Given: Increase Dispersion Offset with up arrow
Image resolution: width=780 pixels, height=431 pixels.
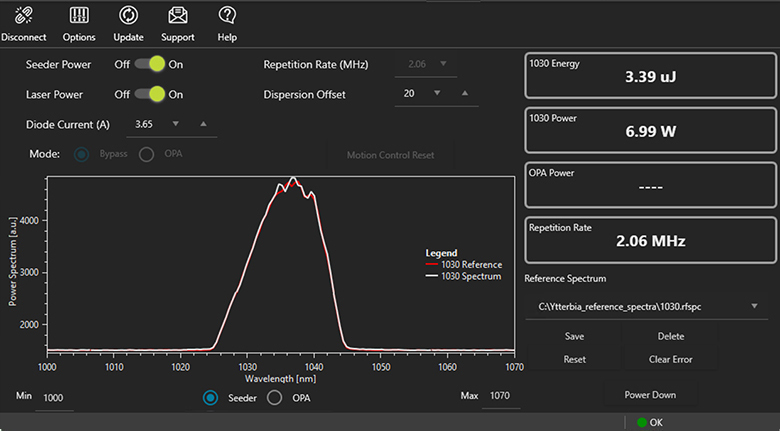Looking at the screenshot, I should coord(463,94).
